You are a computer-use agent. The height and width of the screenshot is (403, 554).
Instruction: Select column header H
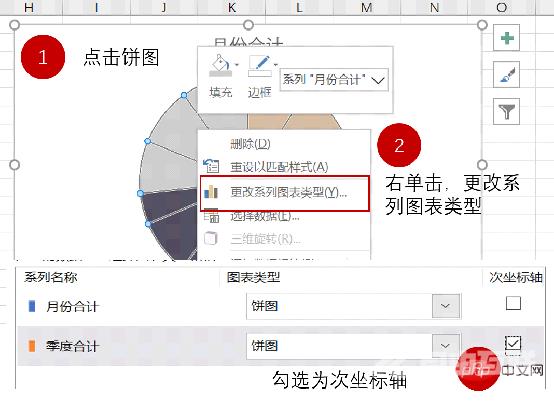[x=29, y=7]
